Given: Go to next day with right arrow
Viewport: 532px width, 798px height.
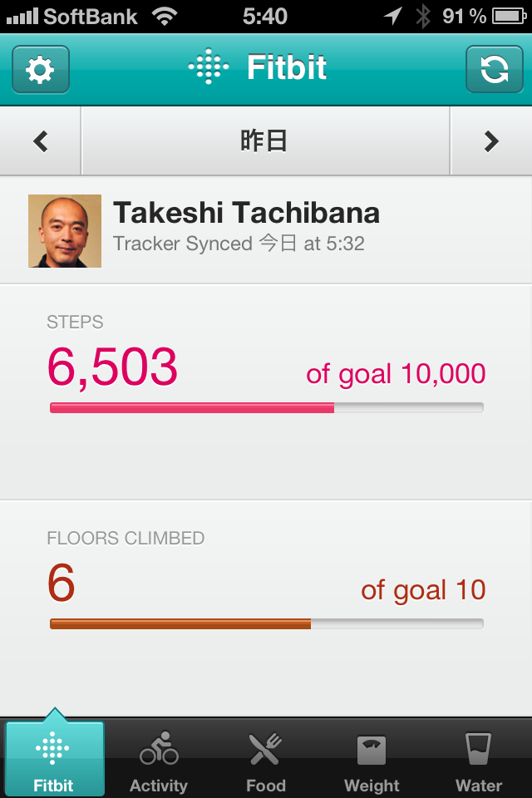Looking at the screenshot, I should (x=491, y=141).
